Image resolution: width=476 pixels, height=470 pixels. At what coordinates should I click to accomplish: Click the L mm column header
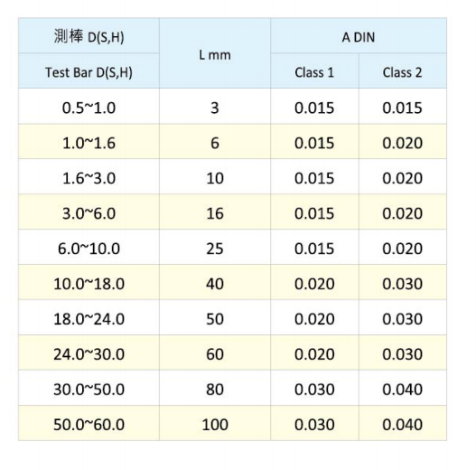click(215, 53)
